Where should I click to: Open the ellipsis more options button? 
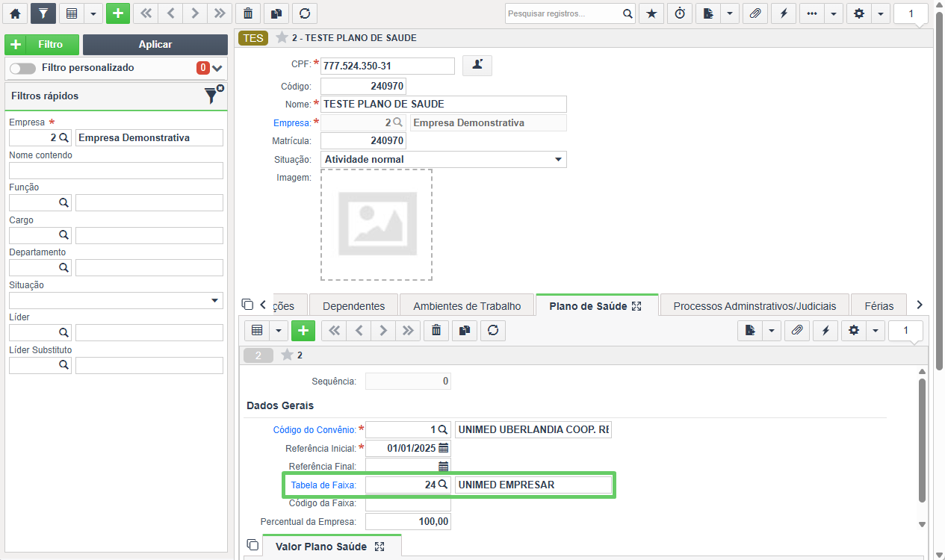(812, 13)
